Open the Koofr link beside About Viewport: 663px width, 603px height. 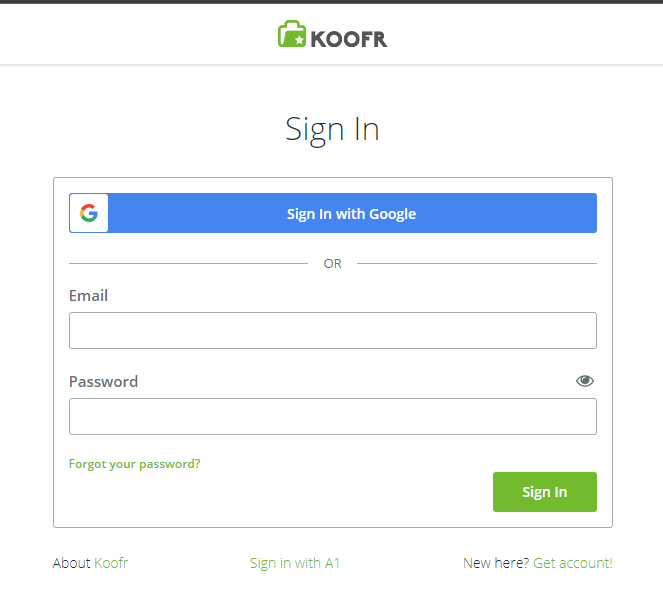(111, 563)
